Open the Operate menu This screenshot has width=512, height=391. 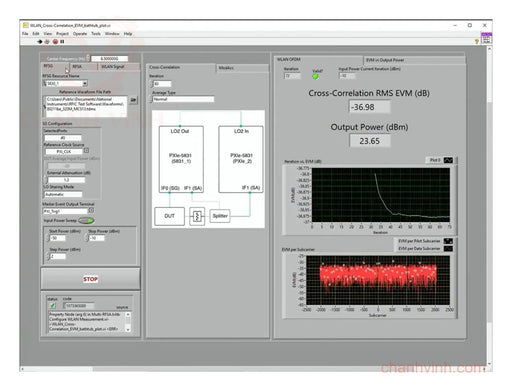pyautogui.click(x=80, y=34)
